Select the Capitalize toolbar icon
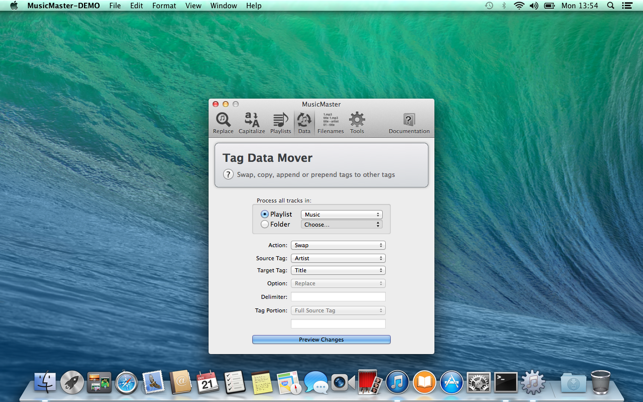This screenshot has width=643, height=402. point(251,123)
